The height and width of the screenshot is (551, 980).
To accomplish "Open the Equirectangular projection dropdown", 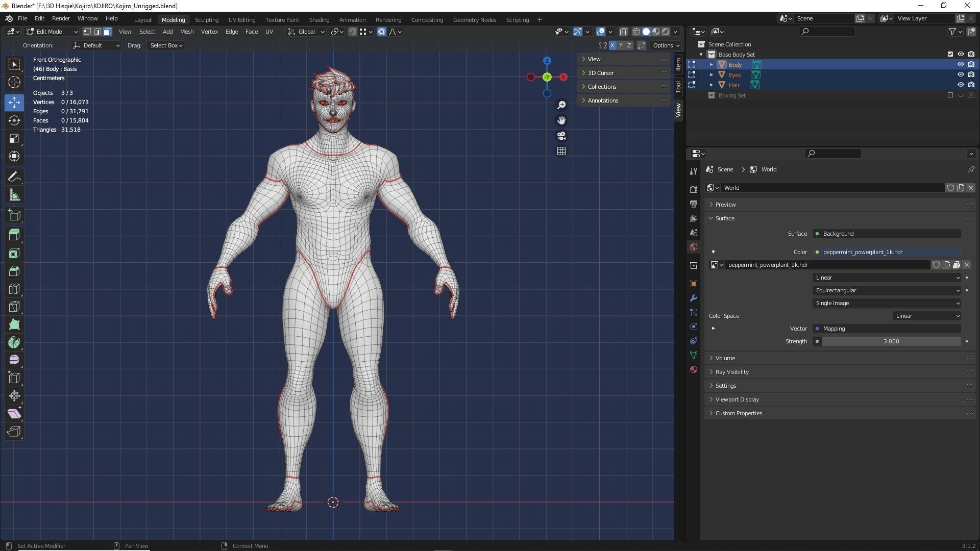I will pos(887,290).
